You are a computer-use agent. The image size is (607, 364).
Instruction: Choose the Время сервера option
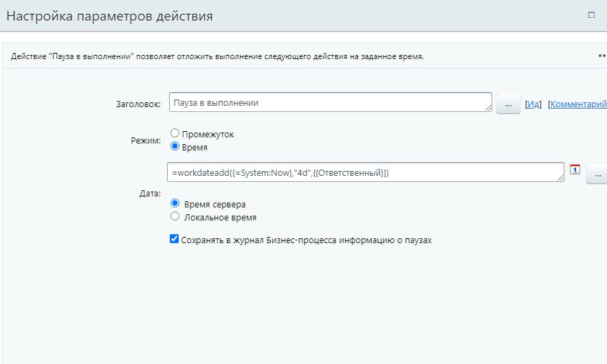[175, 204]
